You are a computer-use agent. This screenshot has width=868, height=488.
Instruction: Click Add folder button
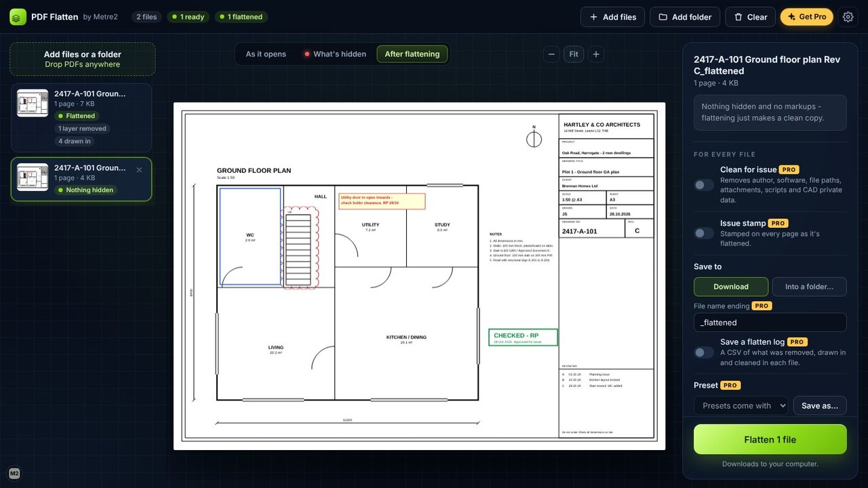685,17
